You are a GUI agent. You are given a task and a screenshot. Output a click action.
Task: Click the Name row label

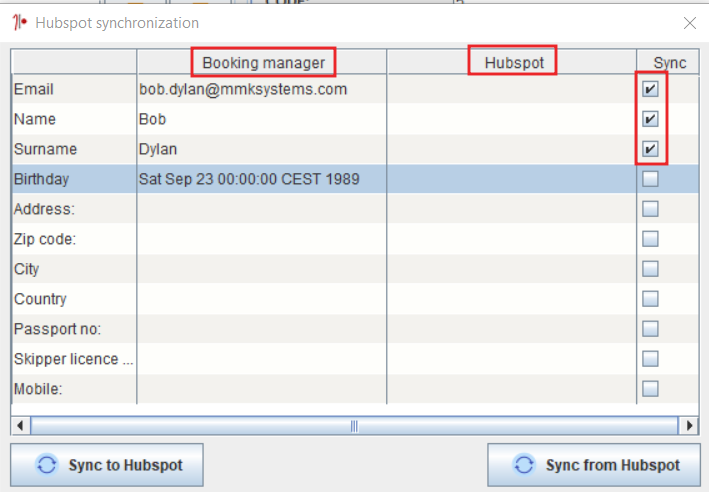tap(35, 119)
